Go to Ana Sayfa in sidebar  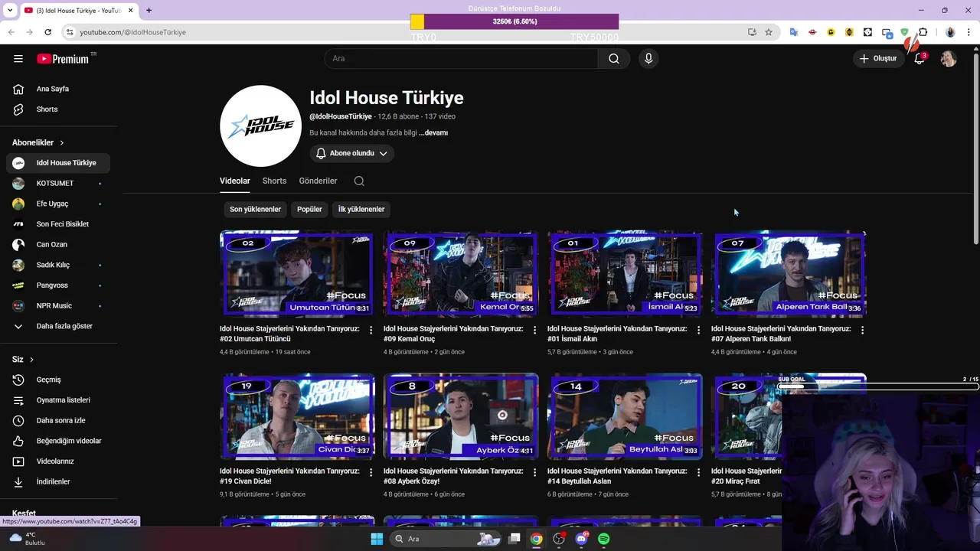tap(57, 89)
